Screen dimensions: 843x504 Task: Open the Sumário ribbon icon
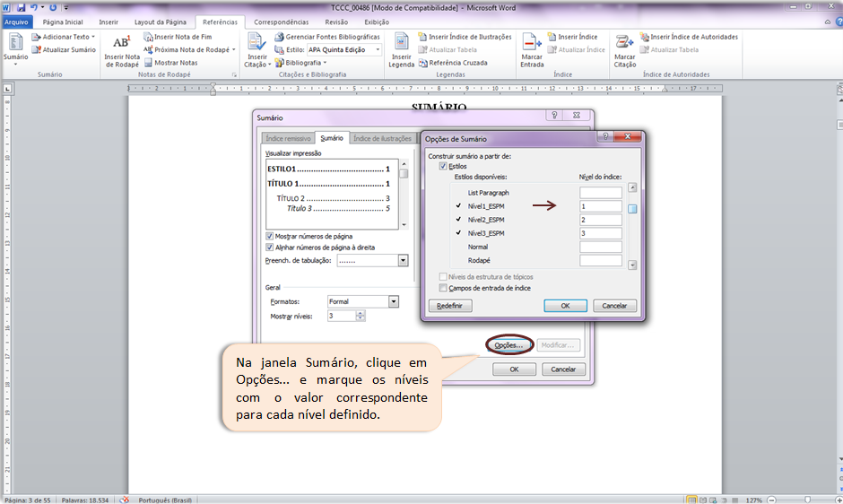coord(15,49)
